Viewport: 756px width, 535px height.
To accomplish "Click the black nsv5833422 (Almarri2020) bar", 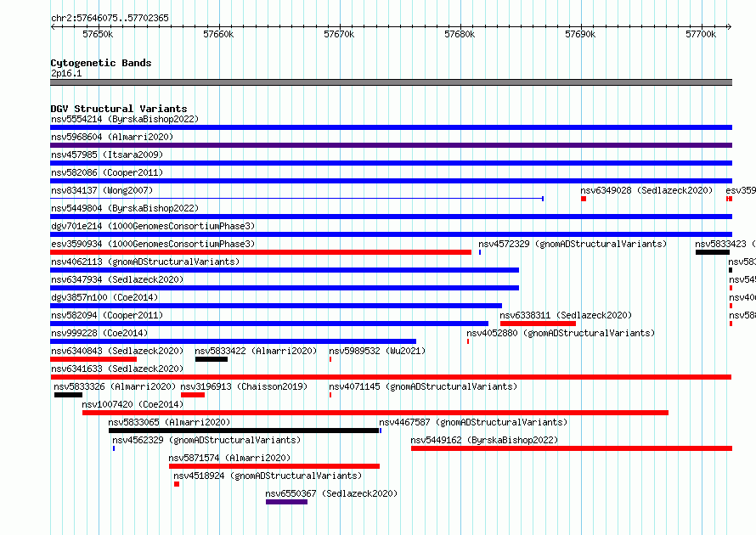I will 212,359.
